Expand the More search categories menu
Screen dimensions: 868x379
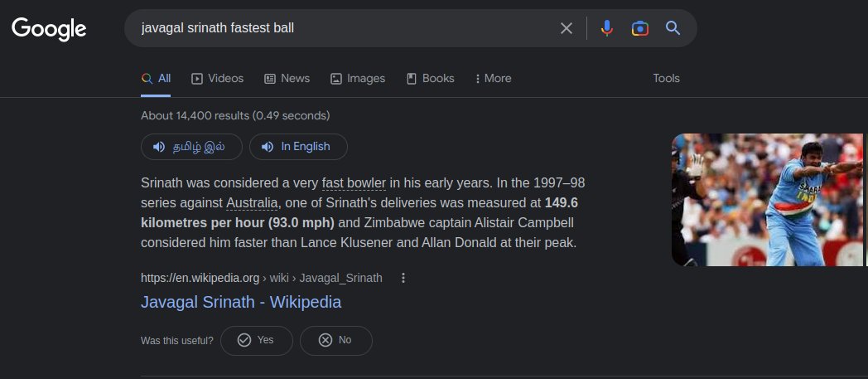493,79
